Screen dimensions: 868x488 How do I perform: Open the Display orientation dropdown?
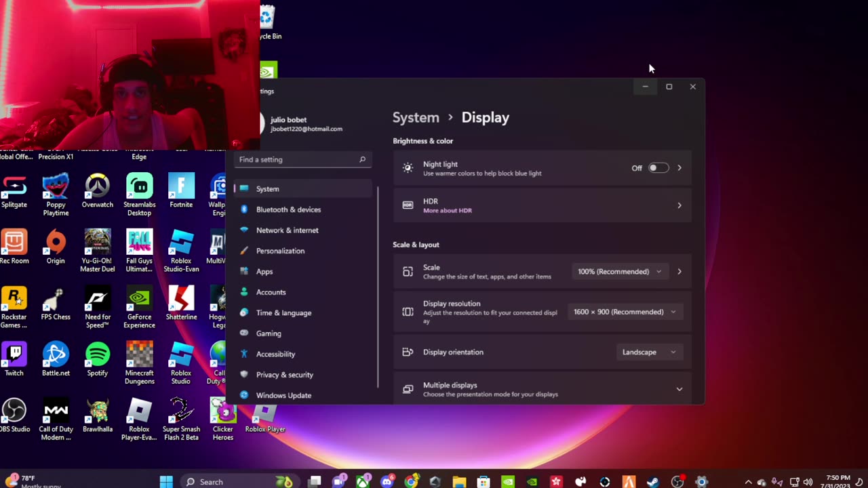(648, 352)
